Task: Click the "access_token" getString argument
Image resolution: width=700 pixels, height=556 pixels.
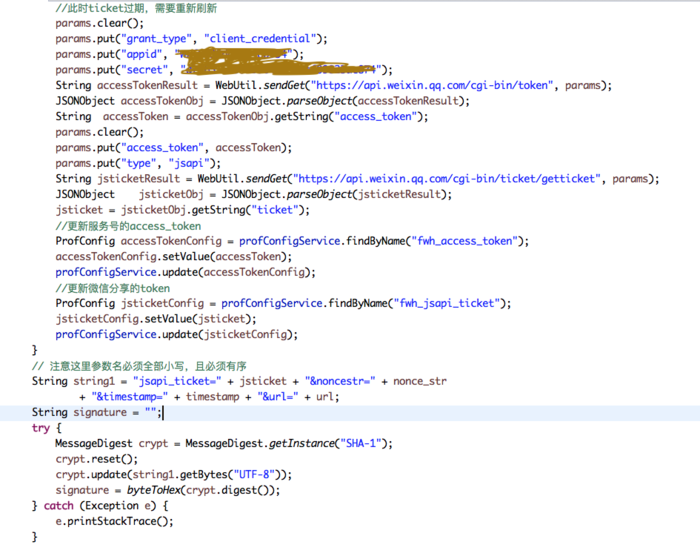Action: [375, 117]
